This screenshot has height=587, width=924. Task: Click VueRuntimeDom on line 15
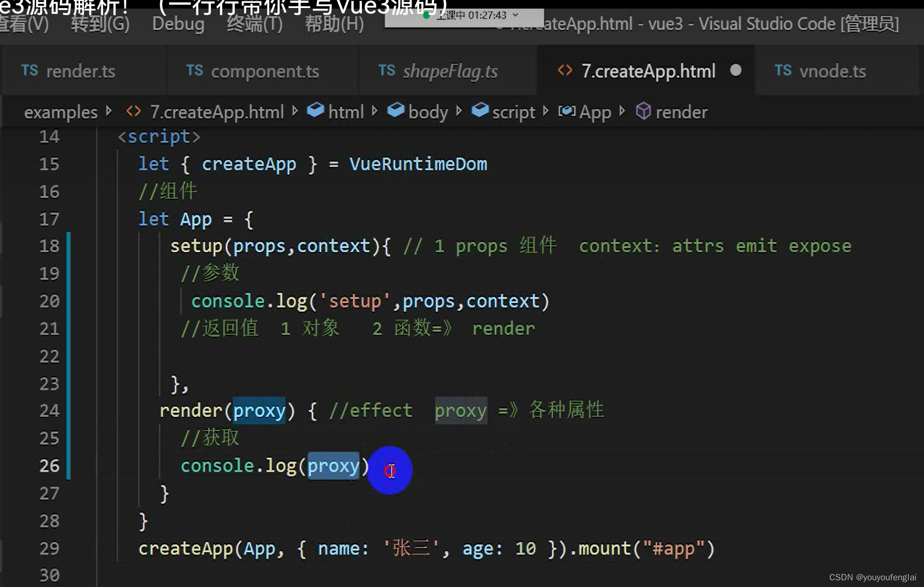point(418,164)
